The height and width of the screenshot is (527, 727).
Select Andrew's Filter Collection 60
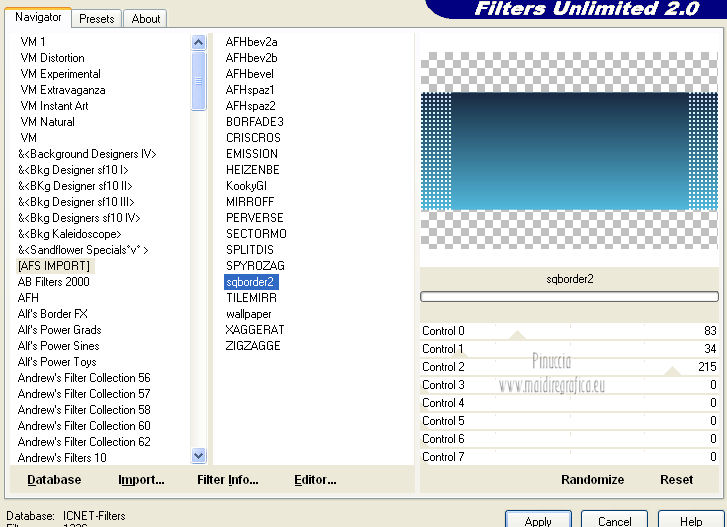click(x=84, y=426)
